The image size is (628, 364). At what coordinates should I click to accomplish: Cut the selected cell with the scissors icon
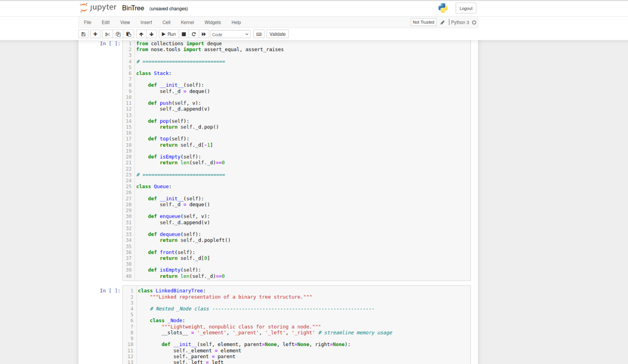[107, 34]
